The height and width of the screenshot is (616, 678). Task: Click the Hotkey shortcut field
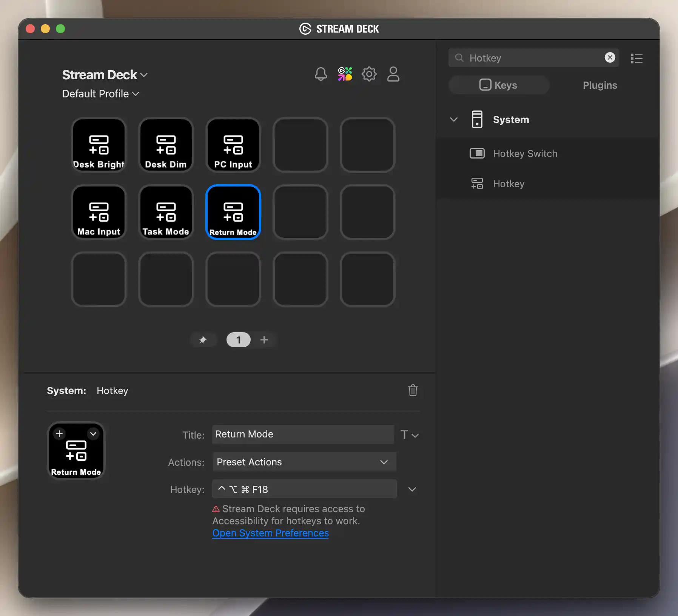point(304,489)
